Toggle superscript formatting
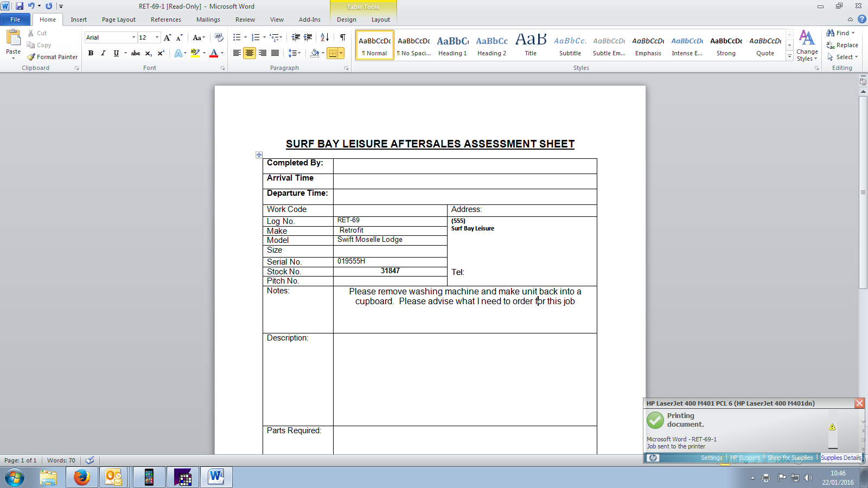This screenshot has width=868, height=488. point(161,53)
